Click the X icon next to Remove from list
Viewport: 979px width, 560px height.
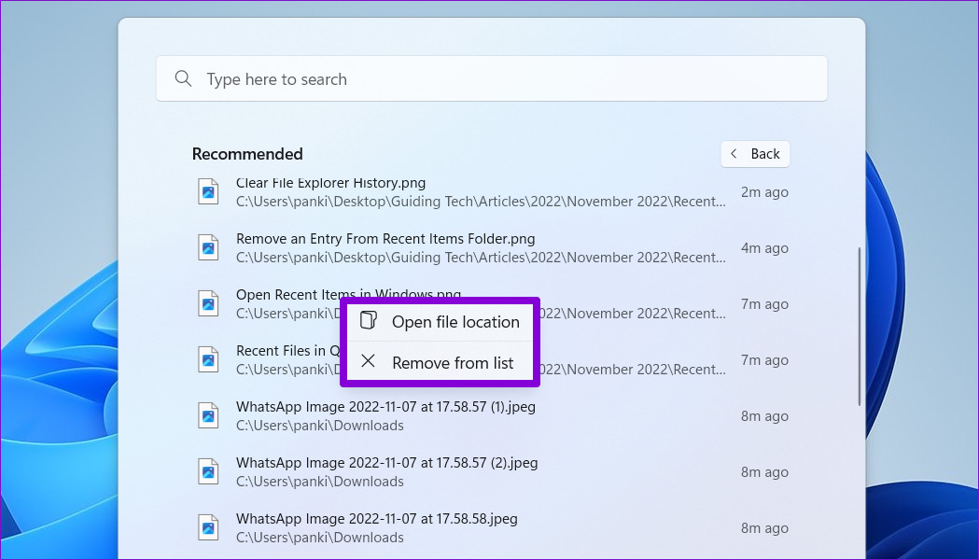click(369, 363)
